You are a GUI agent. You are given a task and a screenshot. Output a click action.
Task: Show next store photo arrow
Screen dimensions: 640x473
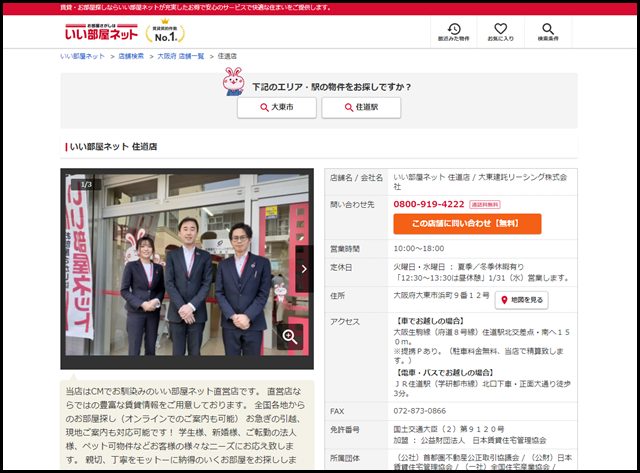pos(304,269)
